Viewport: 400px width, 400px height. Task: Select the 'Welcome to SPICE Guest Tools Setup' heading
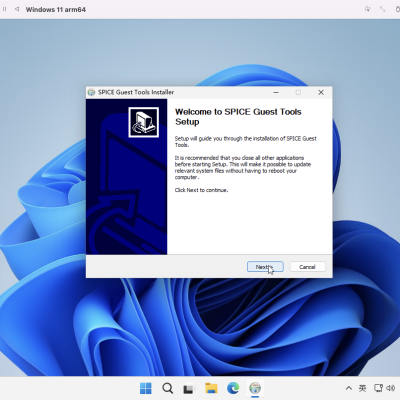pyautogui.click(x=238, y=117)
